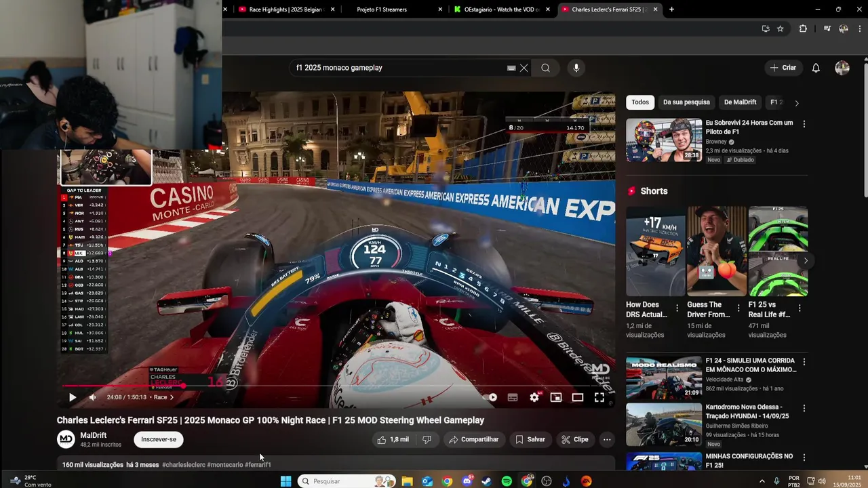Install app via the address bar install icon
The image size is (868, 488).
point(766,28)
